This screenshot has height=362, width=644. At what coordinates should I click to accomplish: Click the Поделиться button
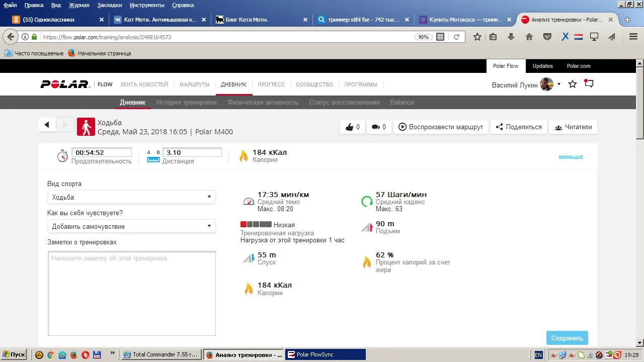tap(518, 127)
